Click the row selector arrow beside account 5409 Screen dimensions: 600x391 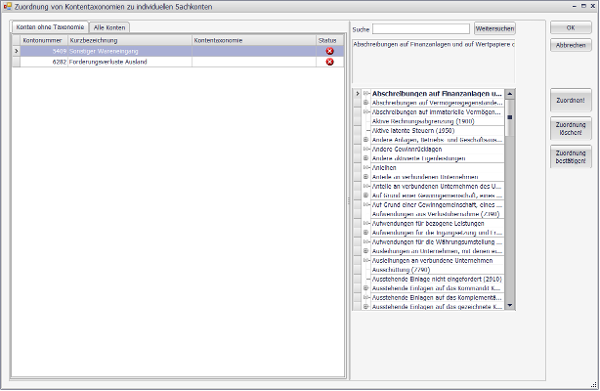pos(16,51)
